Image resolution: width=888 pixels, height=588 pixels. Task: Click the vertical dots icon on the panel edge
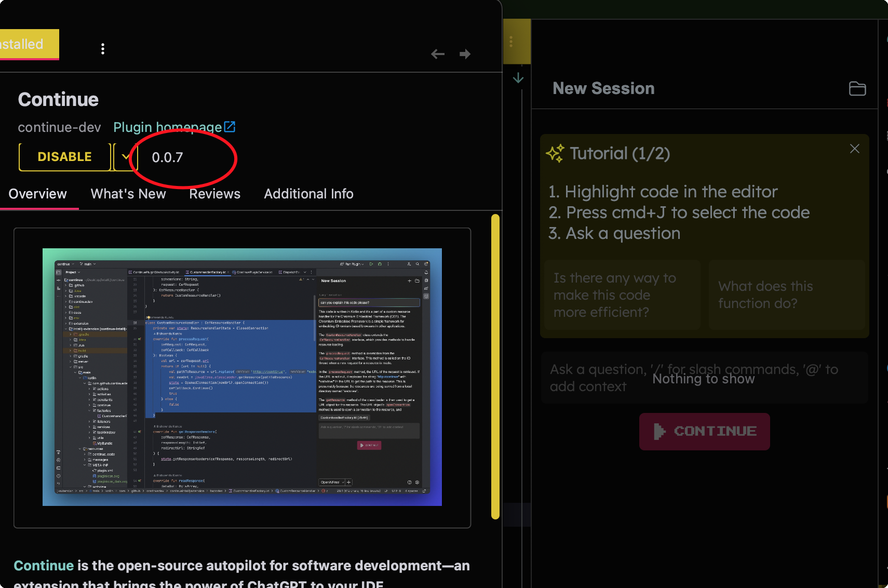[x=512, y=41]
